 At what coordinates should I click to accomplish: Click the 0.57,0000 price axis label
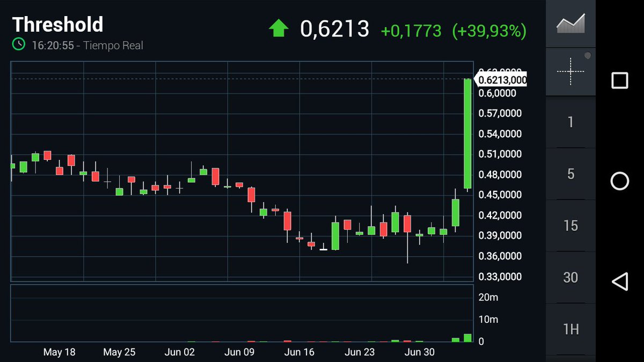(x=500, y=114)
